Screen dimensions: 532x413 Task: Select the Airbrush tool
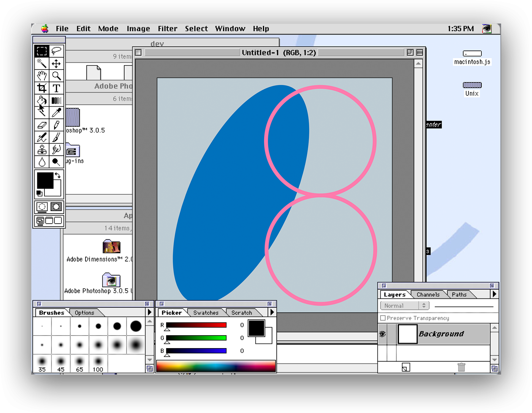coord(42,137)
